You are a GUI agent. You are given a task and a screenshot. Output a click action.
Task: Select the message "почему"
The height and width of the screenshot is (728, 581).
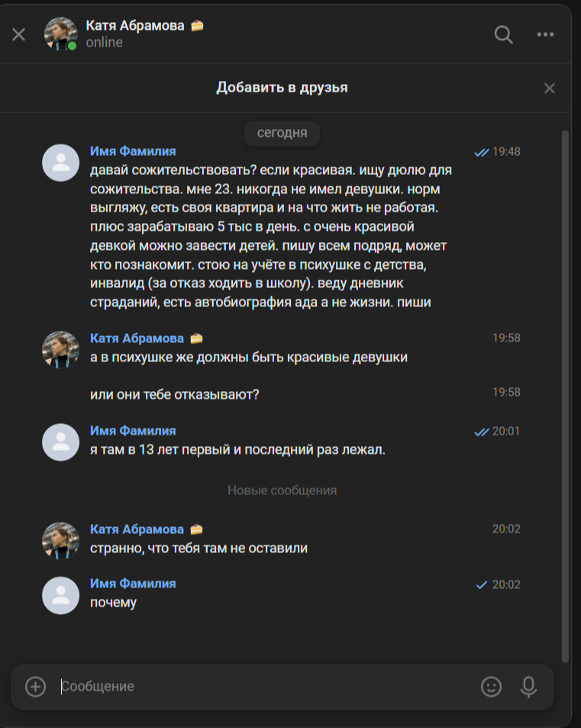(114, 603)
